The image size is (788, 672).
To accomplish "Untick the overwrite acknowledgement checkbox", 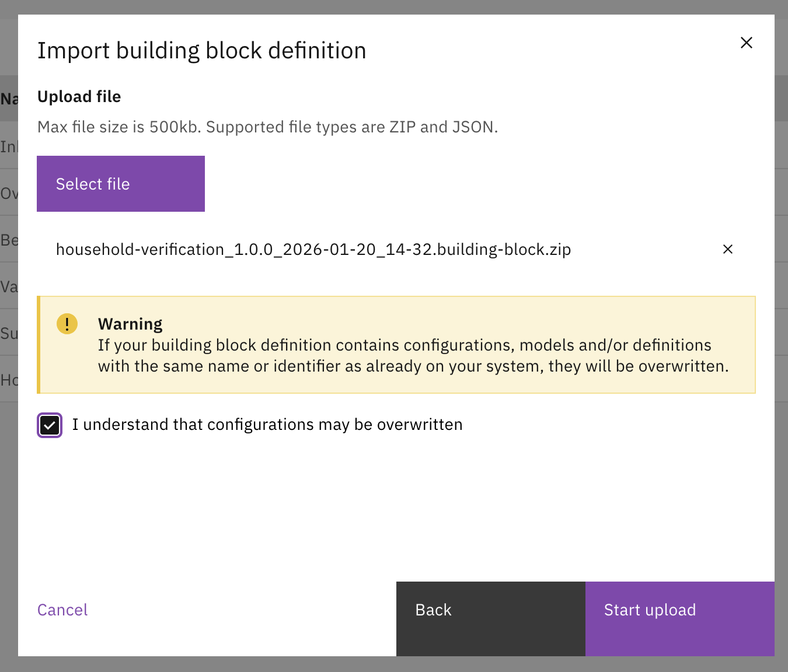I will [x=50, y=425].
